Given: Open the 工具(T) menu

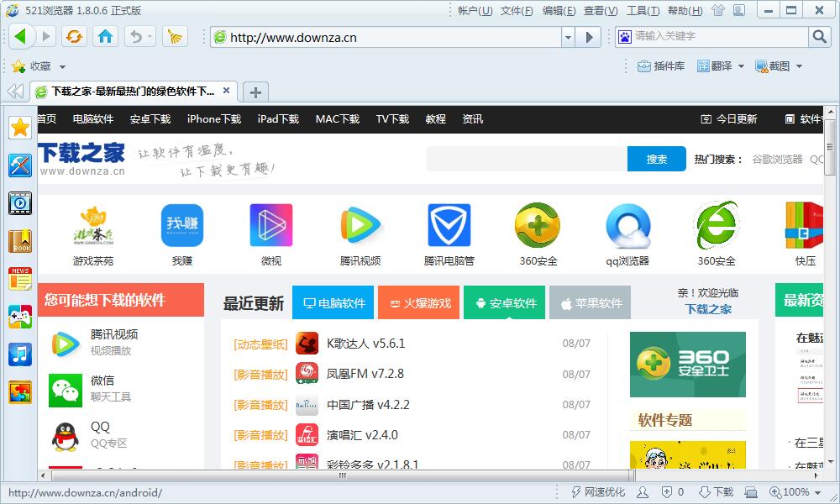Looking at the screenshot, I should 643,11.
